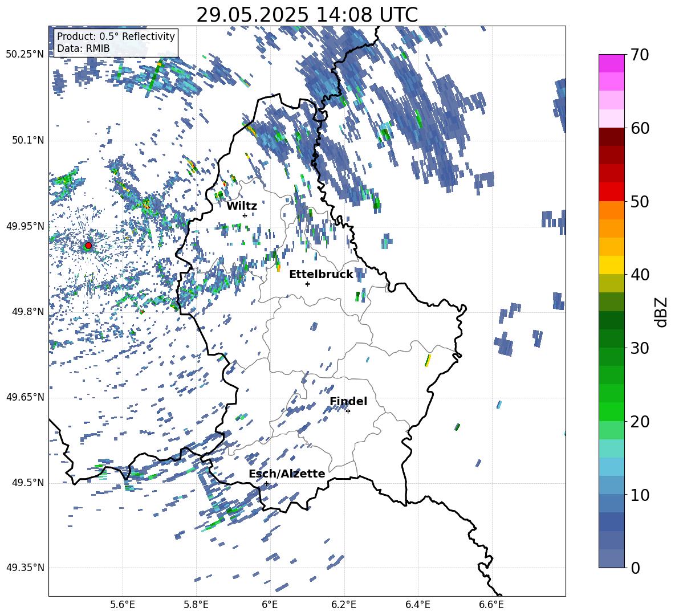675x616 pixels.
Task: Click the 6°E longitude label
Action: point(270,605)
